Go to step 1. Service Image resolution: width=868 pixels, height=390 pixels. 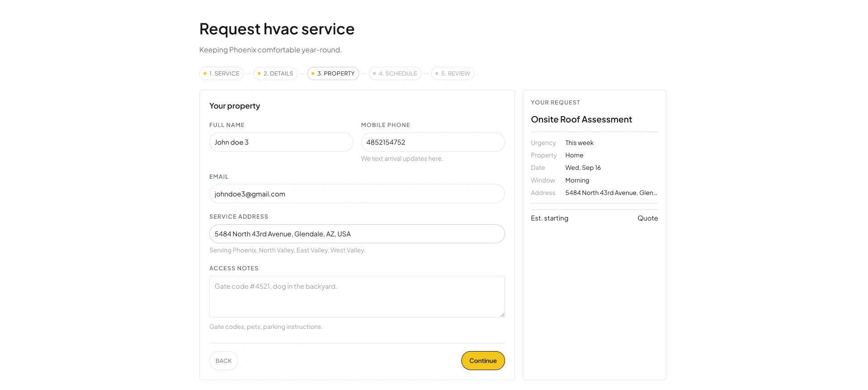point(222,74)
